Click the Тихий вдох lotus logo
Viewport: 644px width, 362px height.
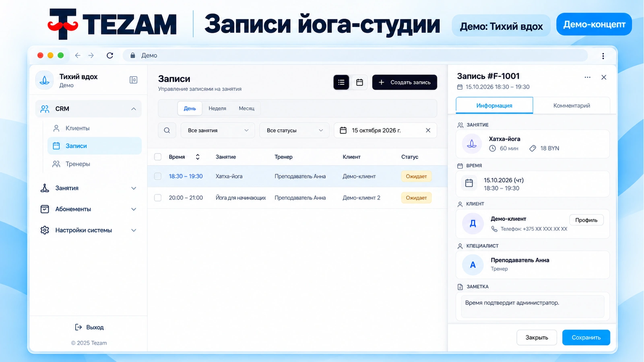[45, 80]
